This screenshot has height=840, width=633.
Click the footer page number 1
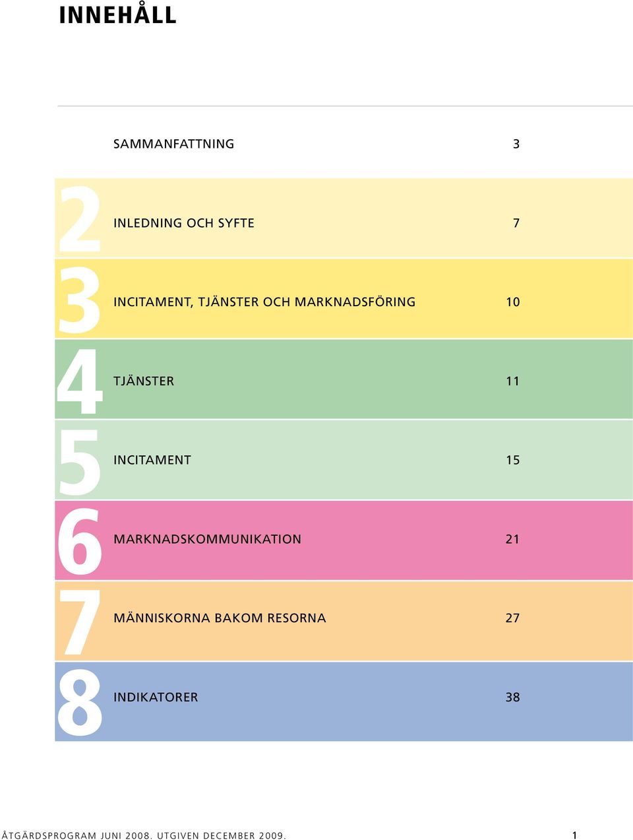pyautogui.click(x=574, y=835)
